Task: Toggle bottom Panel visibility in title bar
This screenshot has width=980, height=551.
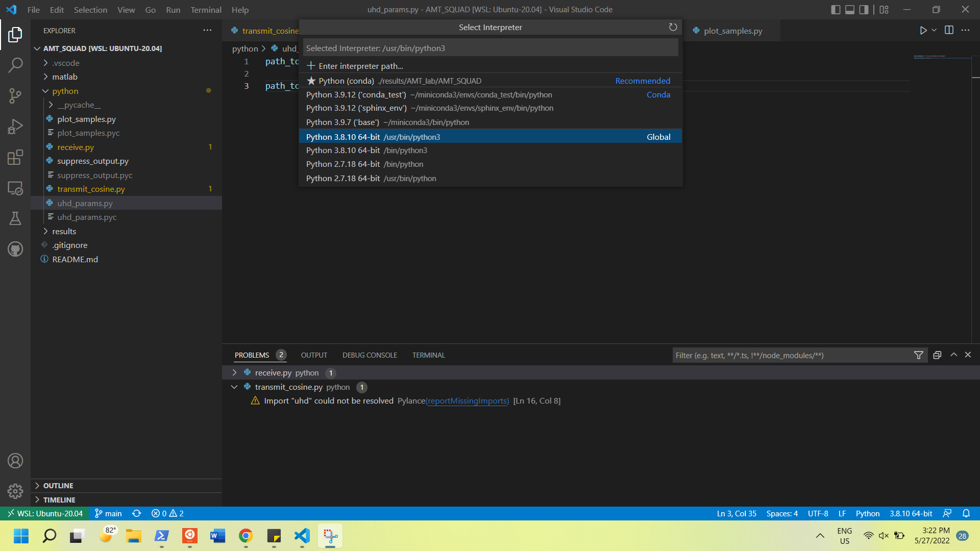Action: click(850, 10)
